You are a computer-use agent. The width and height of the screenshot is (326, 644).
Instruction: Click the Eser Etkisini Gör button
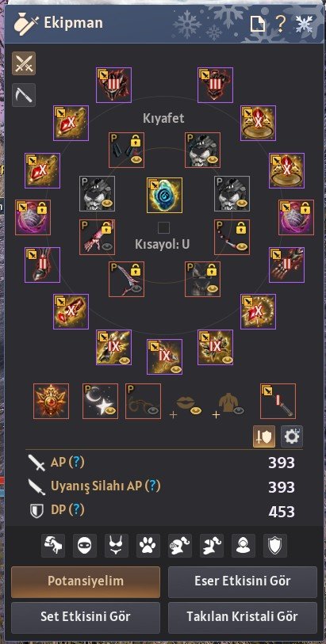pos(243,581)
